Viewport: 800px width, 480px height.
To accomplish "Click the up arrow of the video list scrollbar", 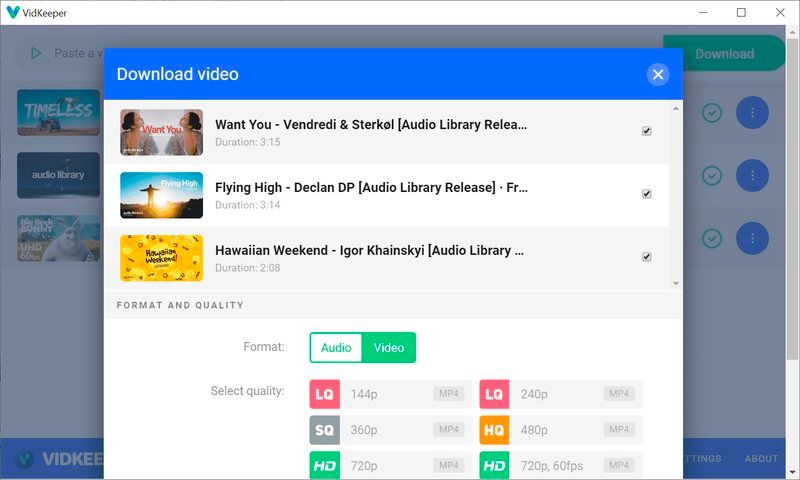I will [676, 109].
